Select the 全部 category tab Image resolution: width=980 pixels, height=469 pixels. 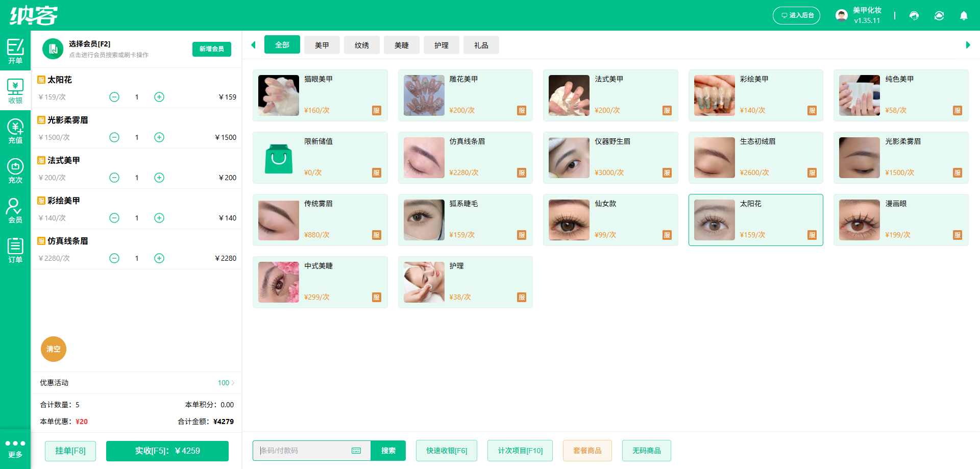pyautogui.click(x=282, y=45)
